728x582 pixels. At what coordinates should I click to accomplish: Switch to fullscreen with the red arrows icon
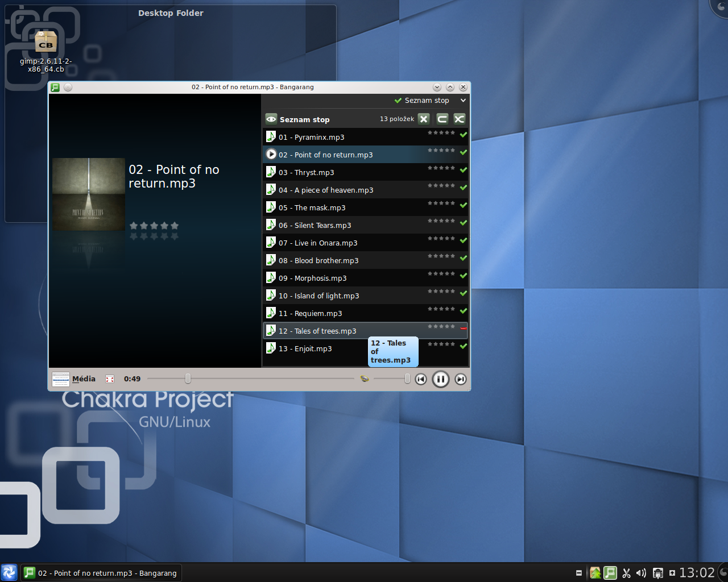pyautogui.click(x=110, y=379)
